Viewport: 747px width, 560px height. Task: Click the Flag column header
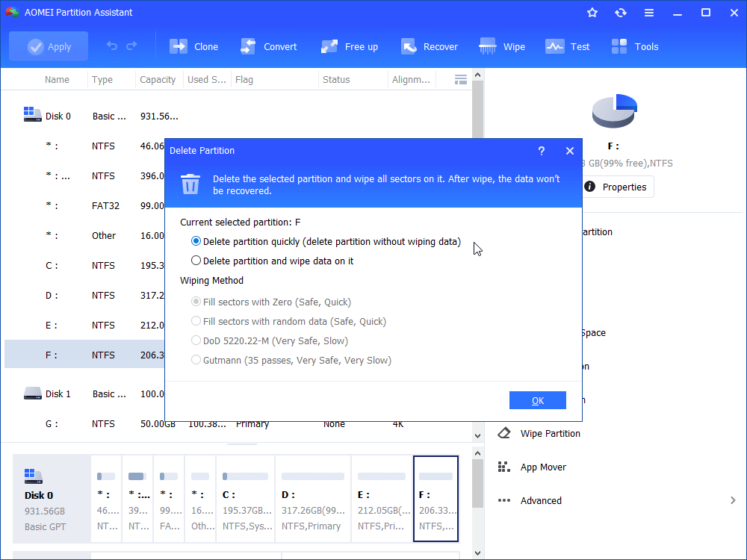(x=244, y=80)
